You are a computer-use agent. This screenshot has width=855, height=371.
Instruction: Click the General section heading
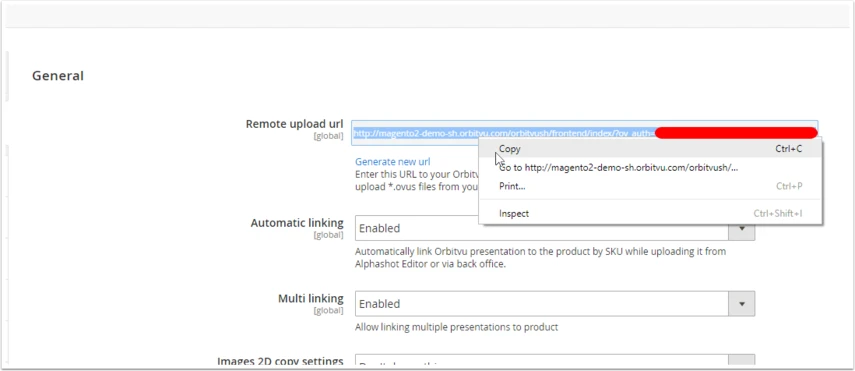point(58,76)
